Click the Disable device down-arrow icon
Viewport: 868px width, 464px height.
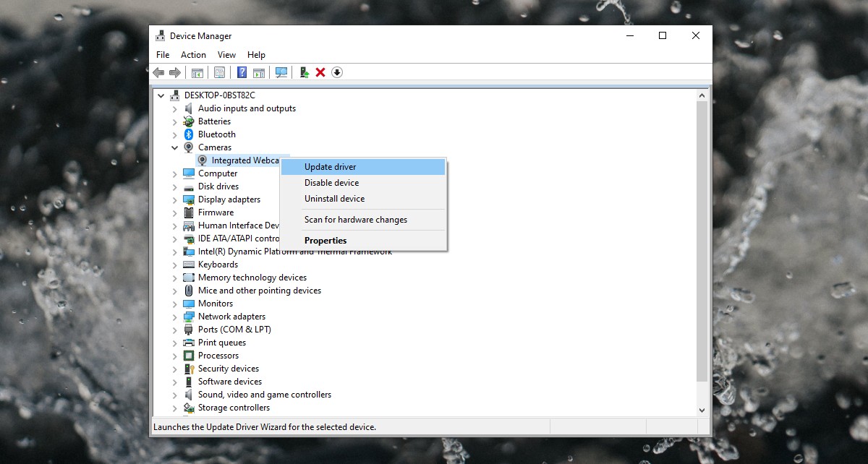coord(337,72)
